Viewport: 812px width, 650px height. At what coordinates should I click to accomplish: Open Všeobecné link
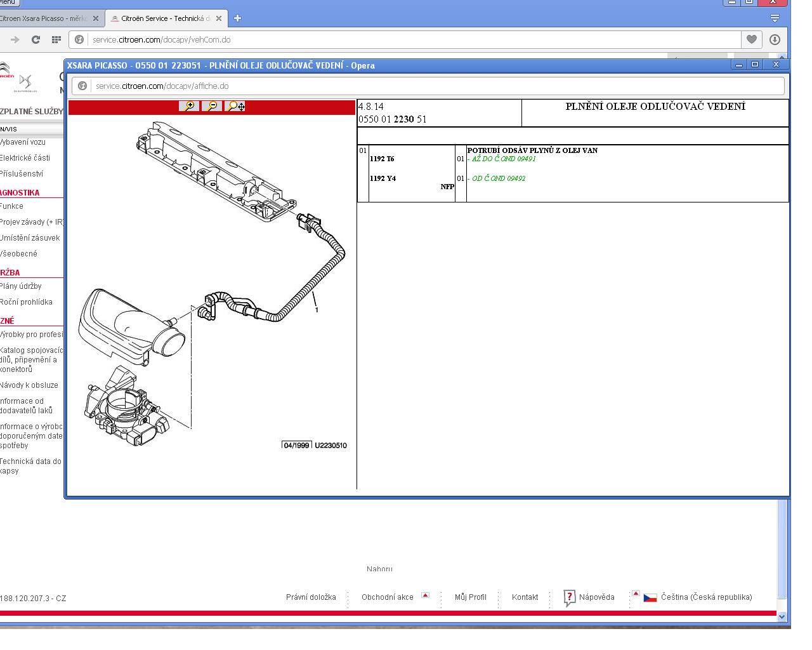tap(18, 254)
